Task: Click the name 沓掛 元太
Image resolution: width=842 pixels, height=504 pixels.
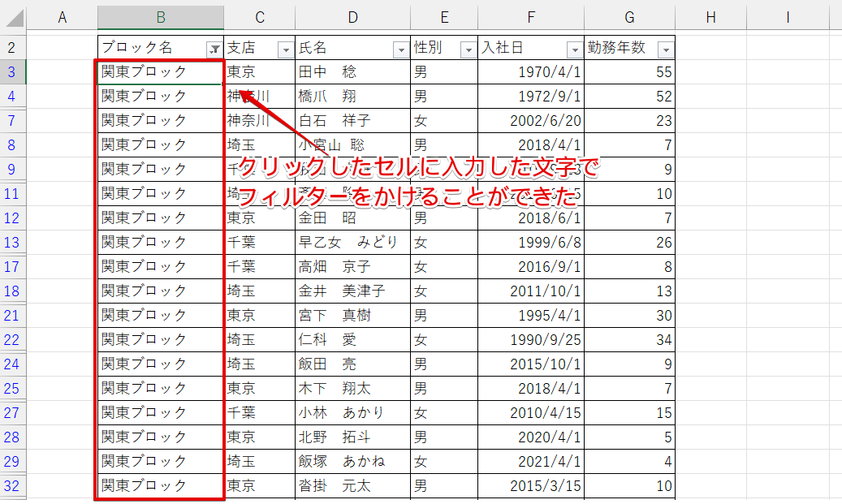Action: 335,486
